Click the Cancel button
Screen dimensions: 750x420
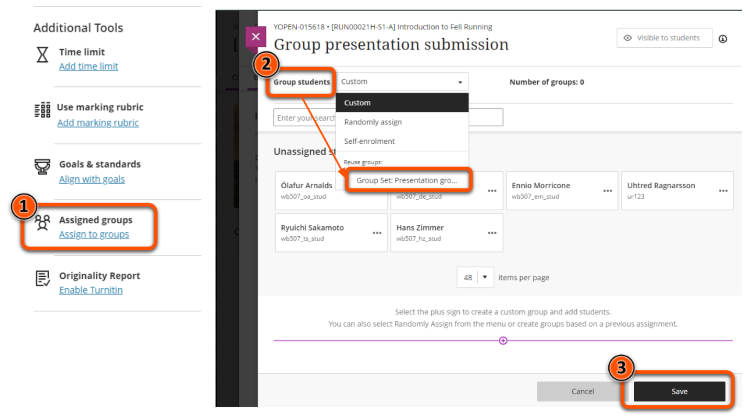pyautogui.click(x=582, y=391)
